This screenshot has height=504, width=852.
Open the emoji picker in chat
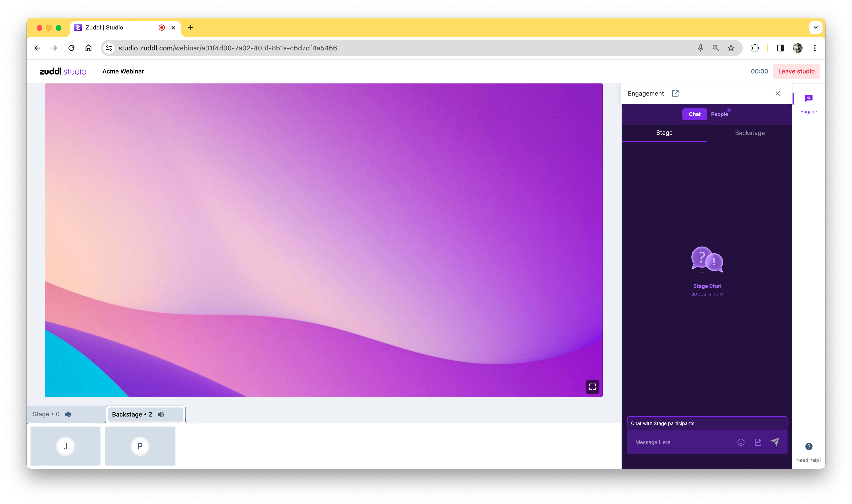pos(741,442)
